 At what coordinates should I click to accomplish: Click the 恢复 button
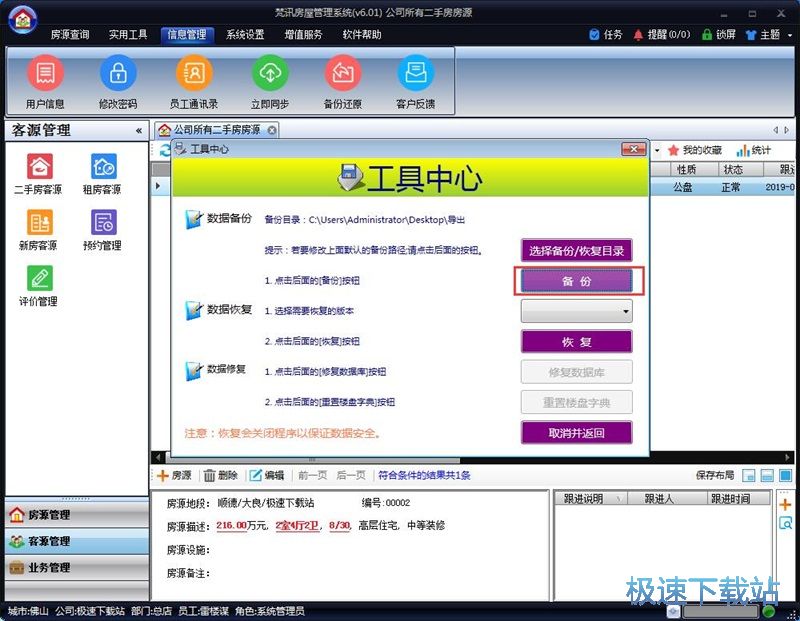[x=577, y=341]
